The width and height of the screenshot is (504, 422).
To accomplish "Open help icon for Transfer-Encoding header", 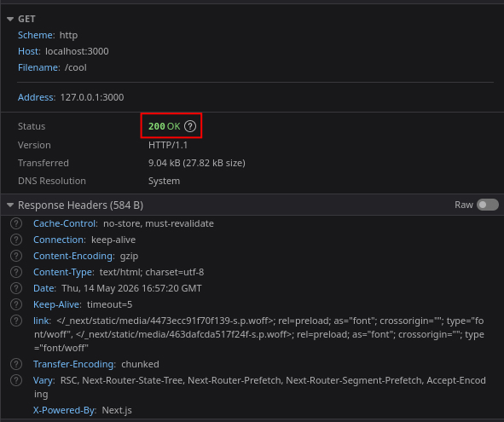I will [16, 364].
